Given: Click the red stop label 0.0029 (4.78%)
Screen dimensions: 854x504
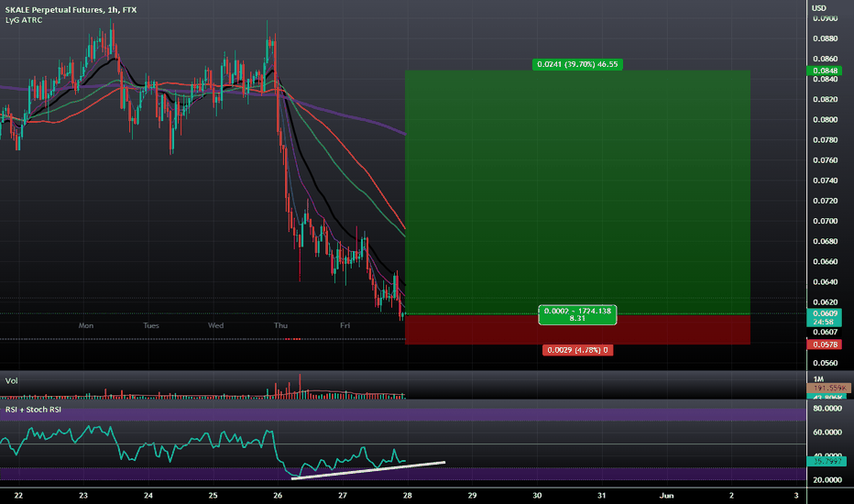Looking at the screenshot, I should point(577,350).
